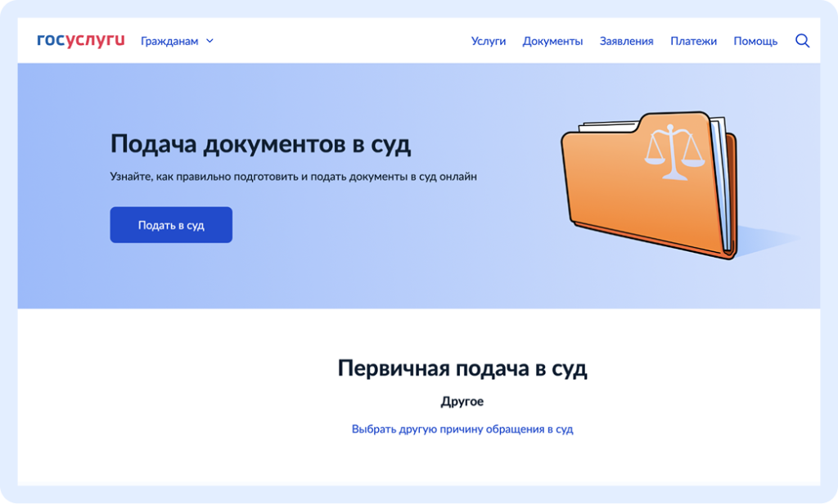Click the scales of justice emblem

(674, 152)
